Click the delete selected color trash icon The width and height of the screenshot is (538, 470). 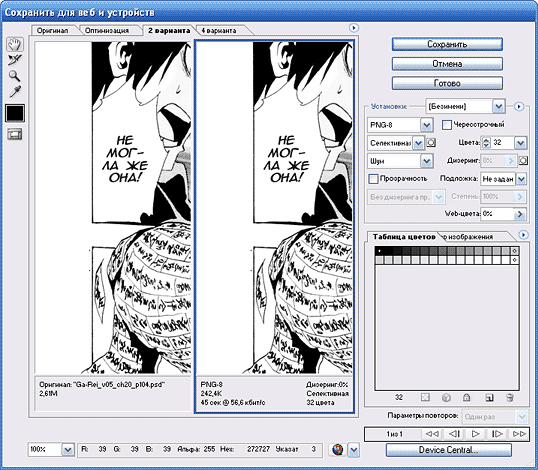tap(510, 397)
